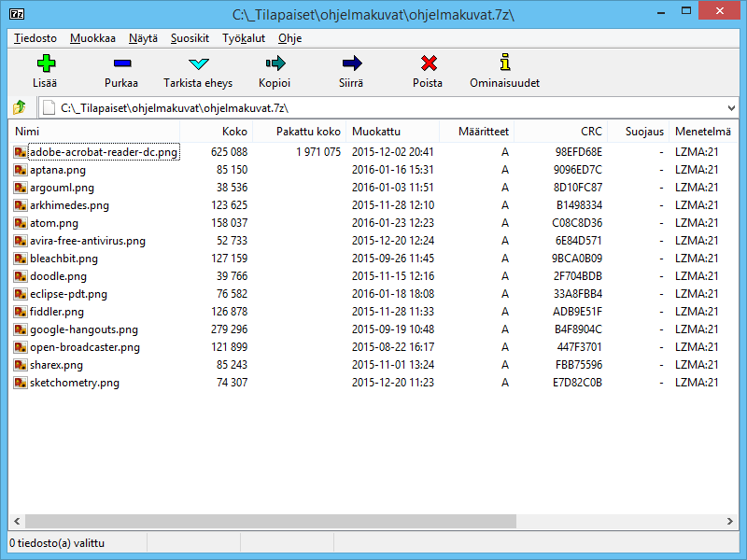747x560 pixels.
Task: Click the horizontal scrollbar thumb
Action: coord(271,521)
